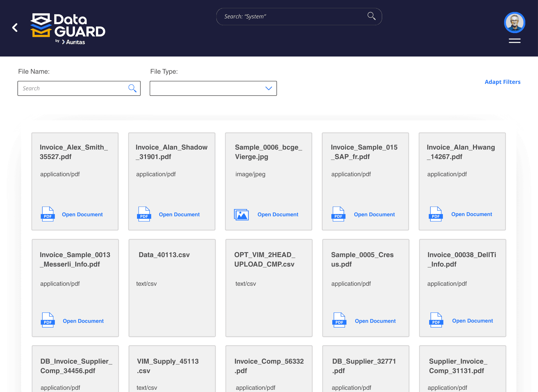The image size is (538, 392).
Task: Select the magnifier icon in File Name search
Action: (x=132, y=88)
